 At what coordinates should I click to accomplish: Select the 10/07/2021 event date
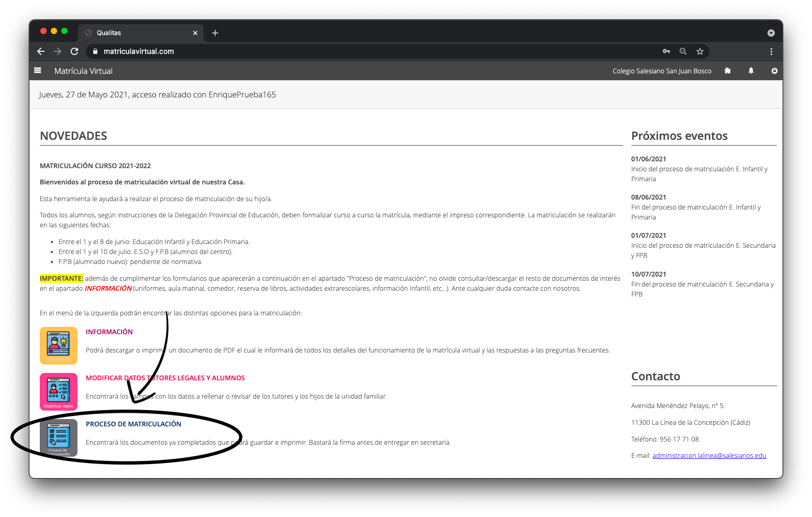649,274
